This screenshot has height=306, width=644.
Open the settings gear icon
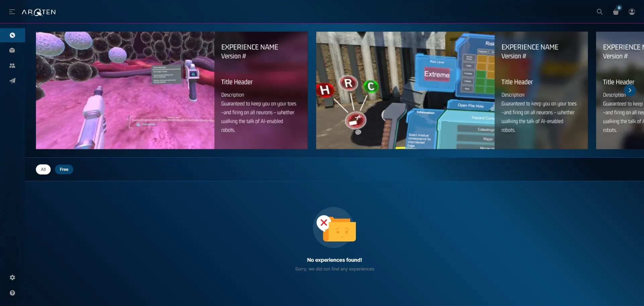12,277
